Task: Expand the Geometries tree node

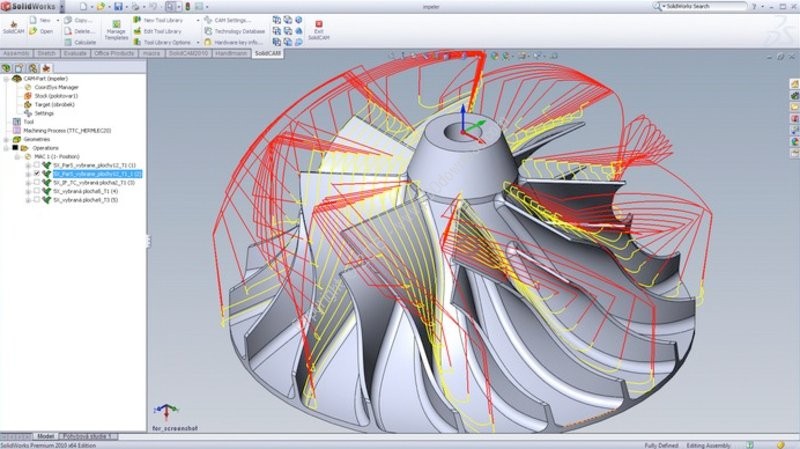Action: [x=6, y=139]
